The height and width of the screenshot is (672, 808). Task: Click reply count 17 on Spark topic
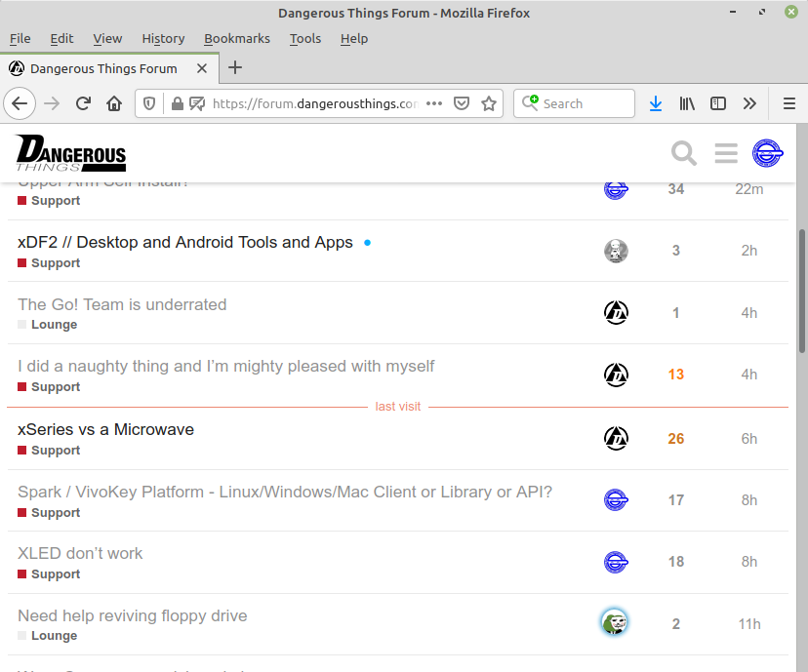pos(676,500)
